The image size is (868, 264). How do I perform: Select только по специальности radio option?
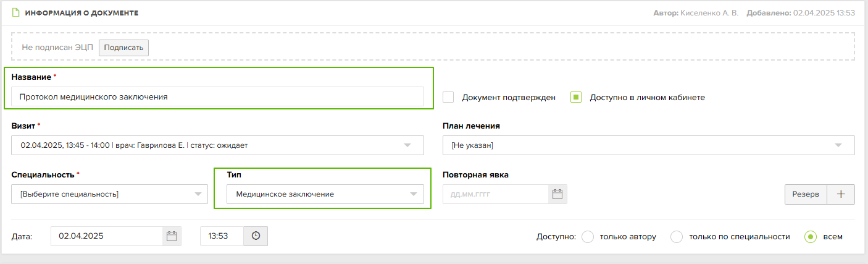pos(677,236)
